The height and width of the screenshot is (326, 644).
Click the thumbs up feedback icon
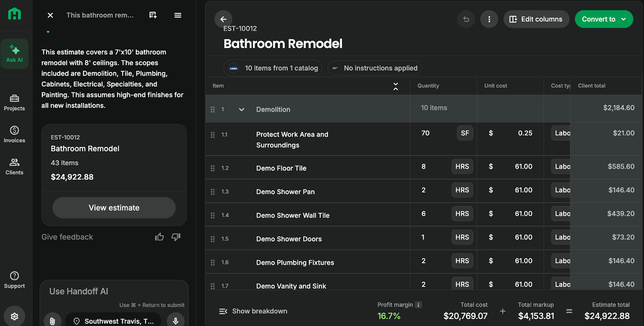coord(159,236)
